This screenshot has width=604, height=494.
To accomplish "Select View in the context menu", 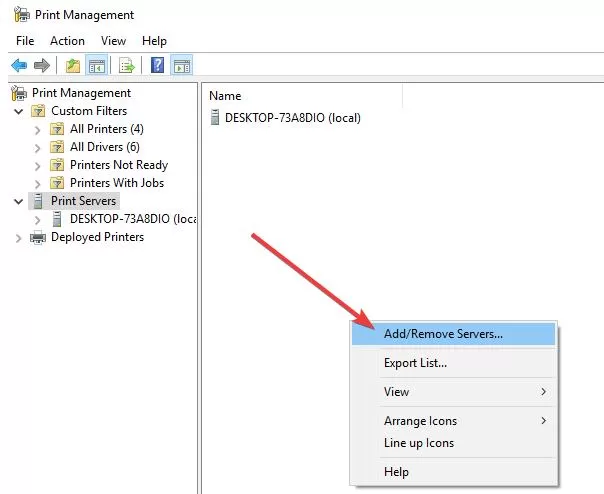I will pyautogui.click(x=453, y=392).
